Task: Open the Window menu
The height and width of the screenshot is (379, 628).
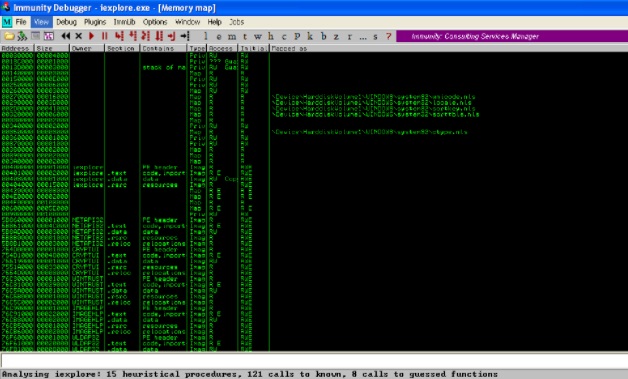Action: pos(187,22)
